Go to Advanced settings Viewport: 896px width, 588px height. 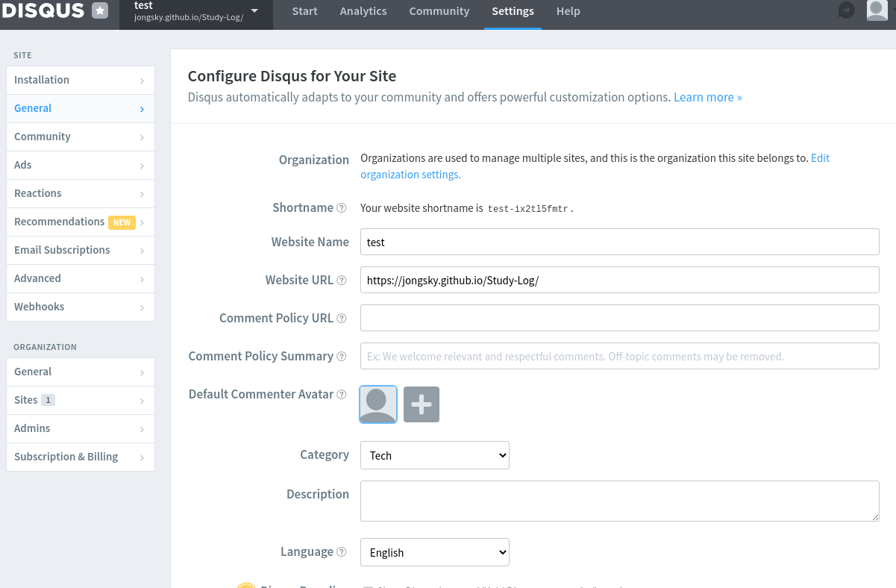coord(81,278)
